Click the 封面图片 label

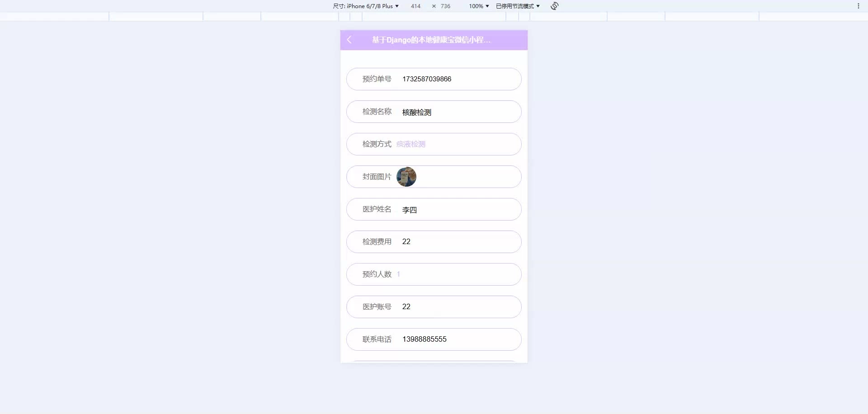click(x=377, y=177)
